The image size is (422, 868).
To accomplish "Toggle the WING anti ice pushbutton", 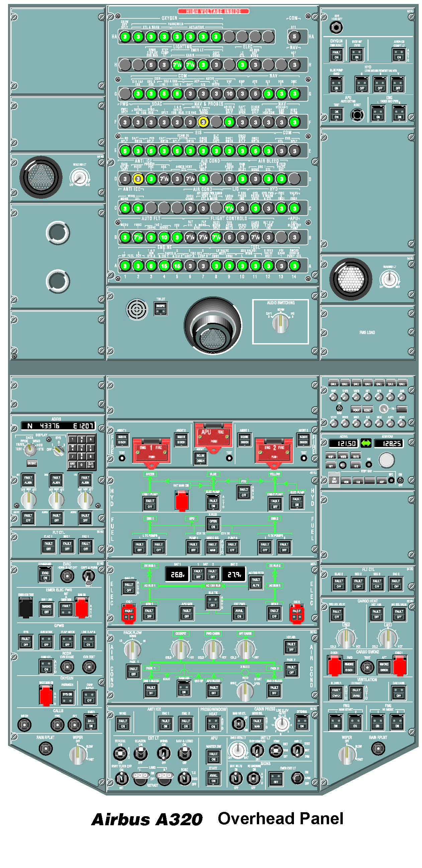I will point(123,723).
